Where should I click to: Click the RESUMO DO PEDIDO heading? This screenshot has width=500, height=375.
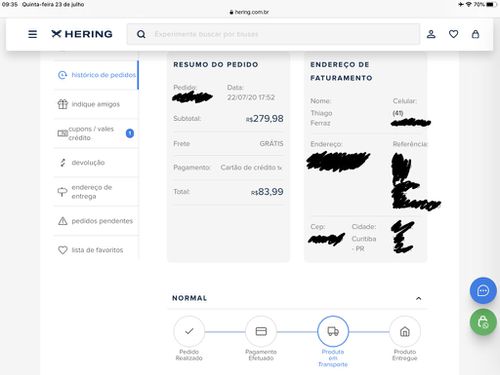(x=216, y=65)
